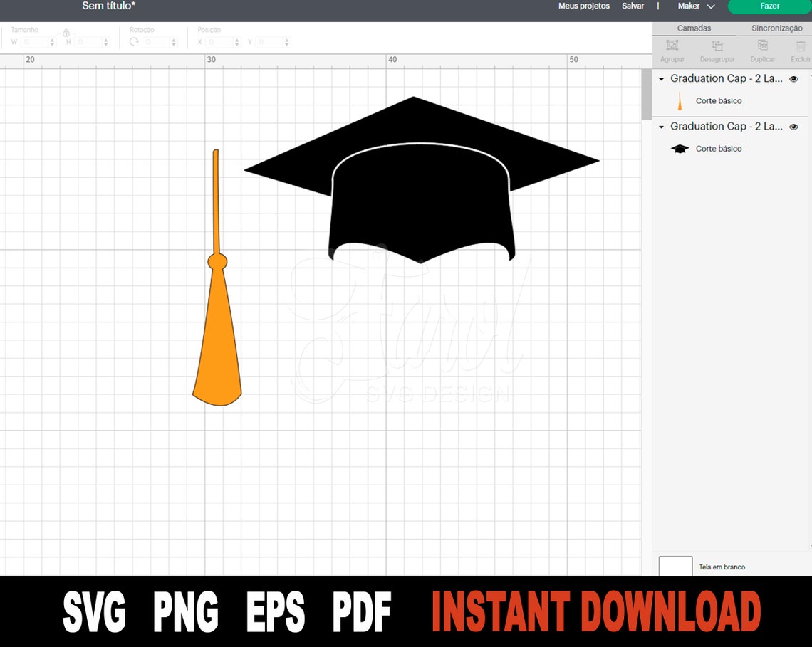This screenshot has height=647, width=812.
Task: Open the Camadas panel tab
Action: click(x=694, y=28)
